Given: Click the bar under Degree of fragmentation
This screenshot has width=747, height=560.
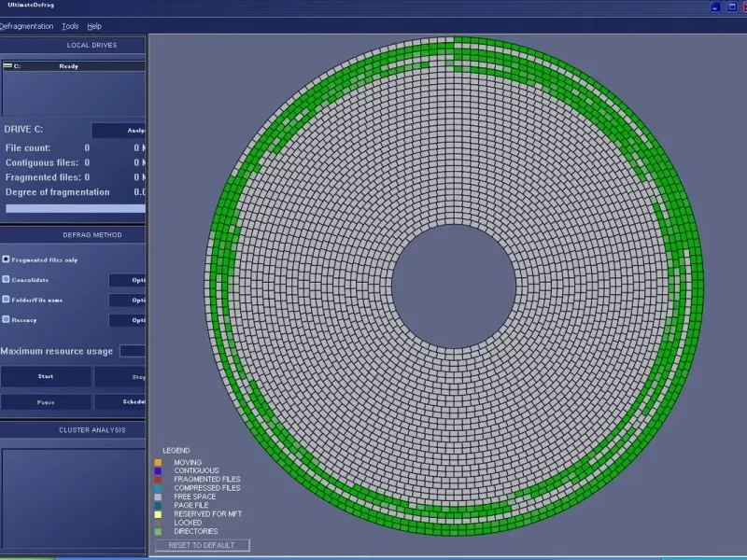Looking at the screenshot, I should click(76, 208).
